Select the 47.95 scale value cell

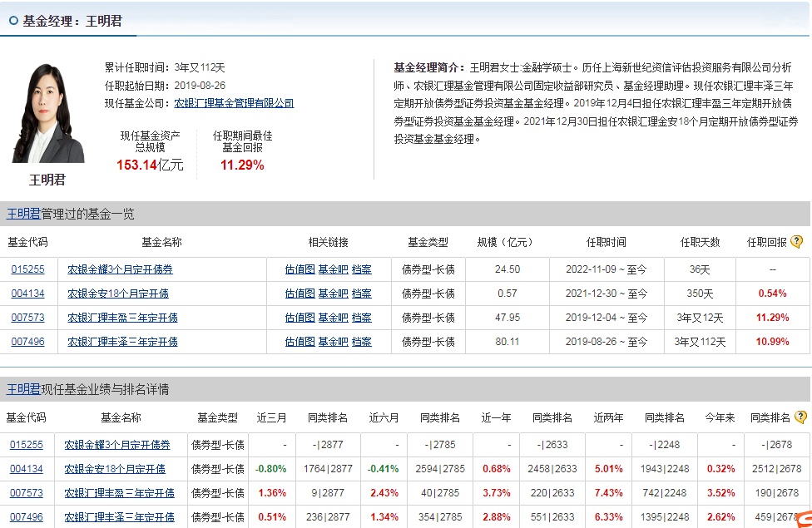coord(507,318)
